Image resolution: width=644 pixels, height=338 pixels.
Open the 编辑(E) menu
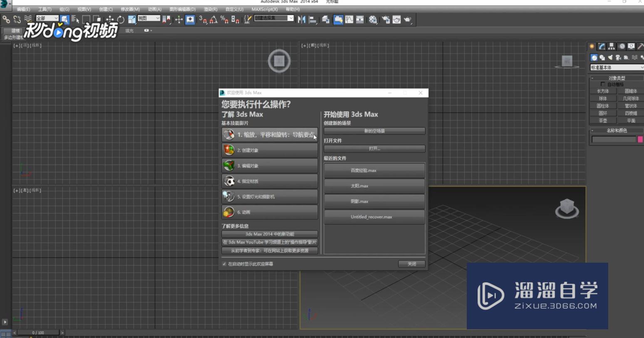23,9
